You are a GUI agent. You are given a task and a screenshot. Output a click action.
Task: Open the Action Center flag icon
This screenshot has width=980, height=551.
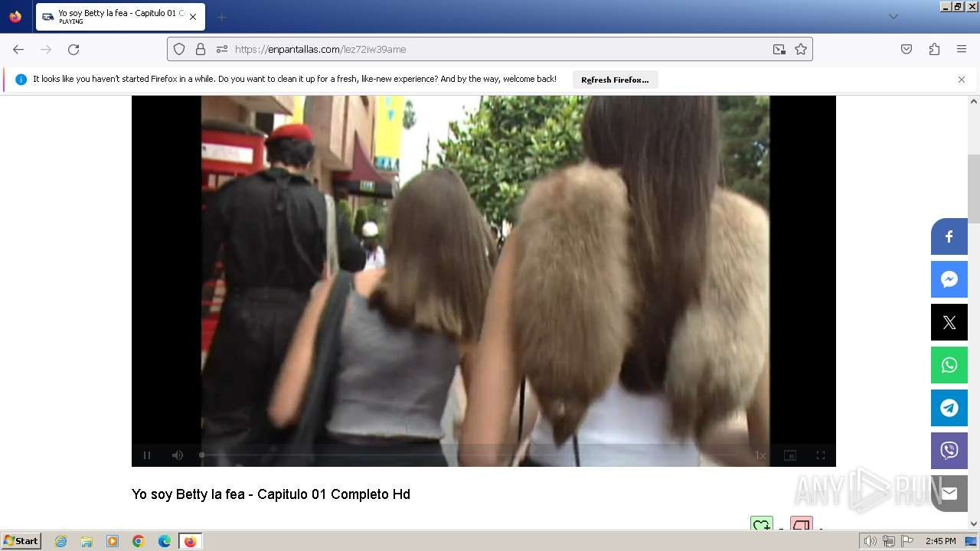pyautogui.click(x=906, y=541)
